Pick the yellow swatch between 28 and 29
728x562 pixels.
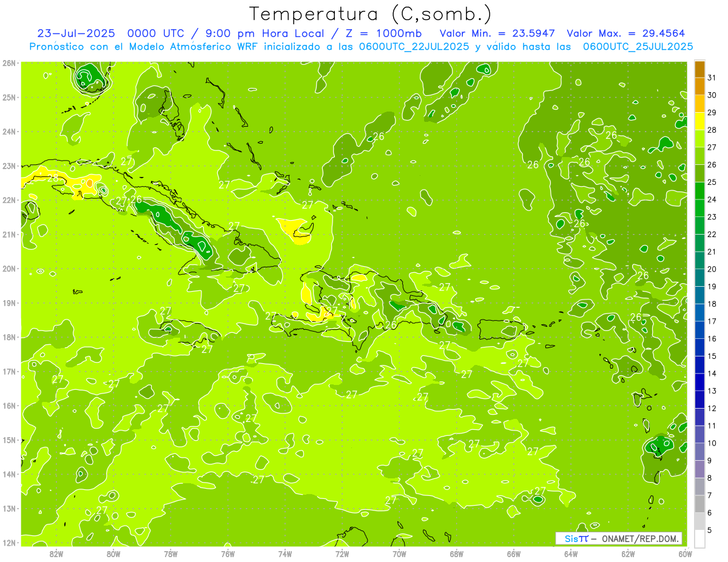click(699, 121)
